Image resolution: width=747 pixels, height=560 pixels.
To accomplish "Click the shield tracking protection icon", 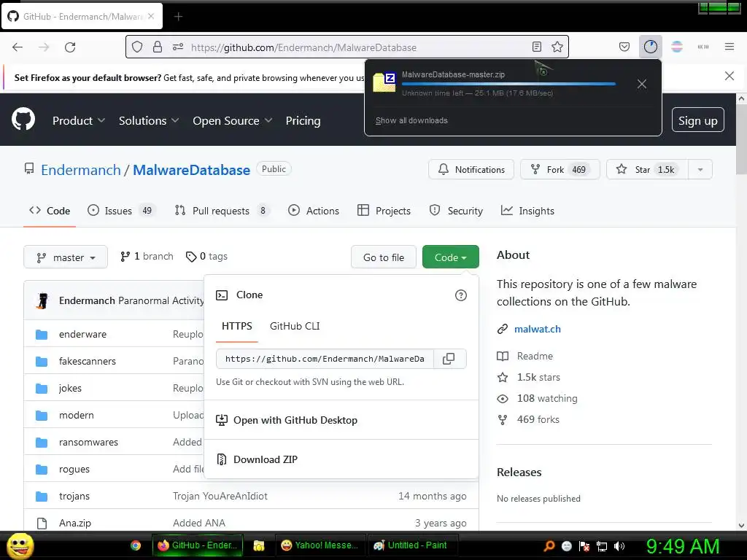I will (x=137, y=47).
